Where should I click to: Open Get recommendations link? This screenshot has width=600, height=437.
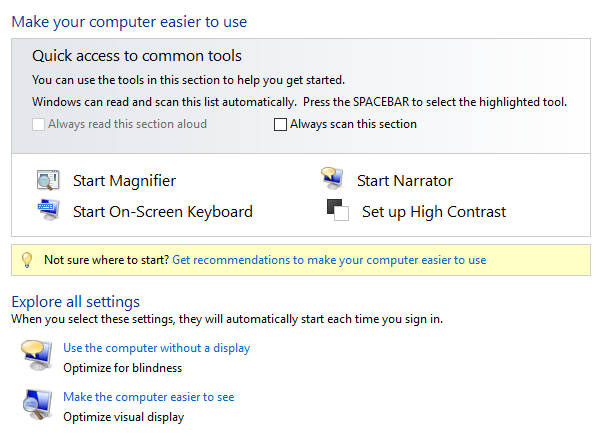click(x=329, y=260)
